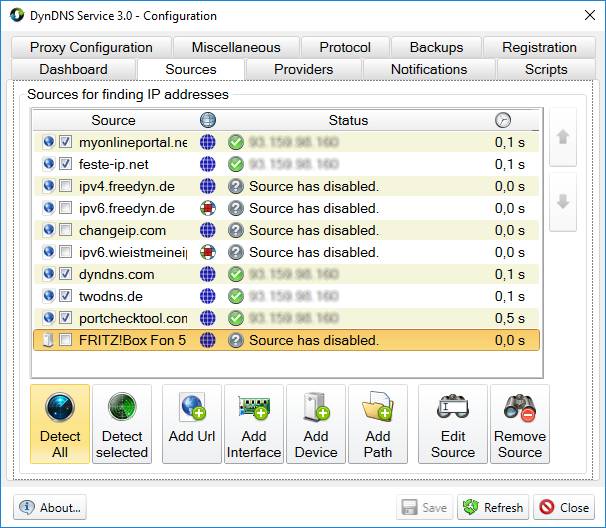Select the twodns.de source name

point(111,296)
